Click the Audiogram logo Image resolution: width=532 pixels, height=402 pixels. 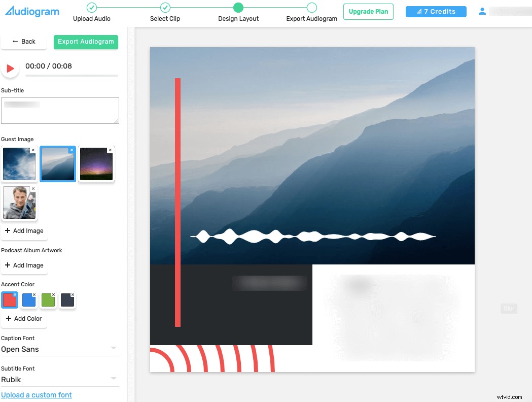tap(31, 11)
